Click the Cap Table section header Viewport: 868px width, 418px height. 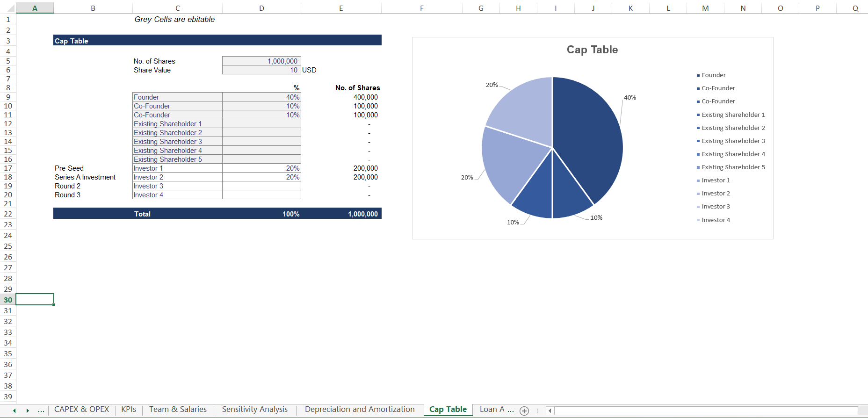tap(217, 41)
